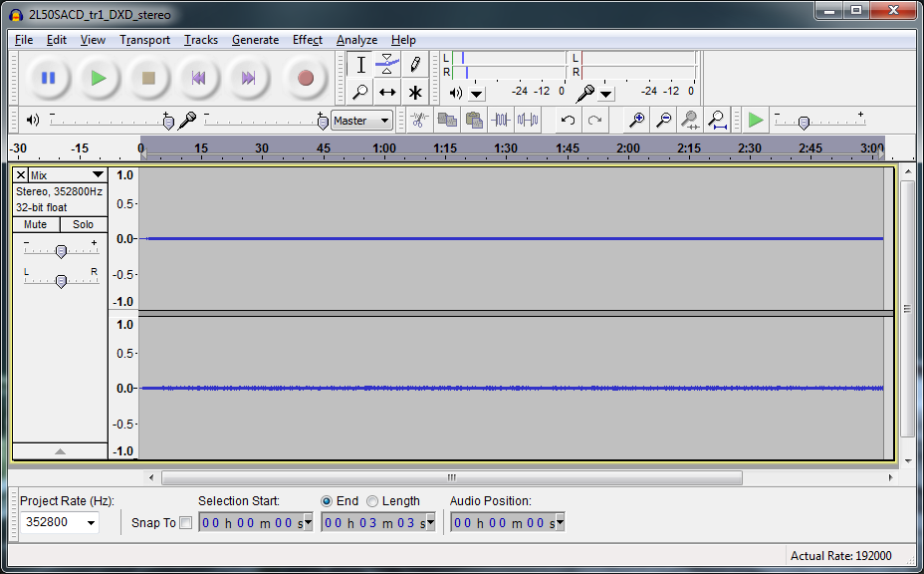Click Play-at-speed green button
The image size is (924, 574).
tap(755, 121)
